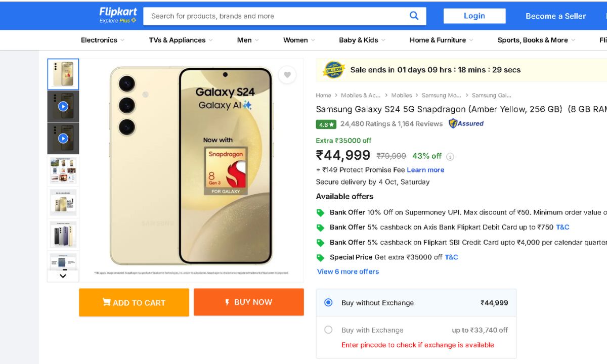Focus the product search field
Image resolution: width=607 pixels, height=364 pixels.
276,16
